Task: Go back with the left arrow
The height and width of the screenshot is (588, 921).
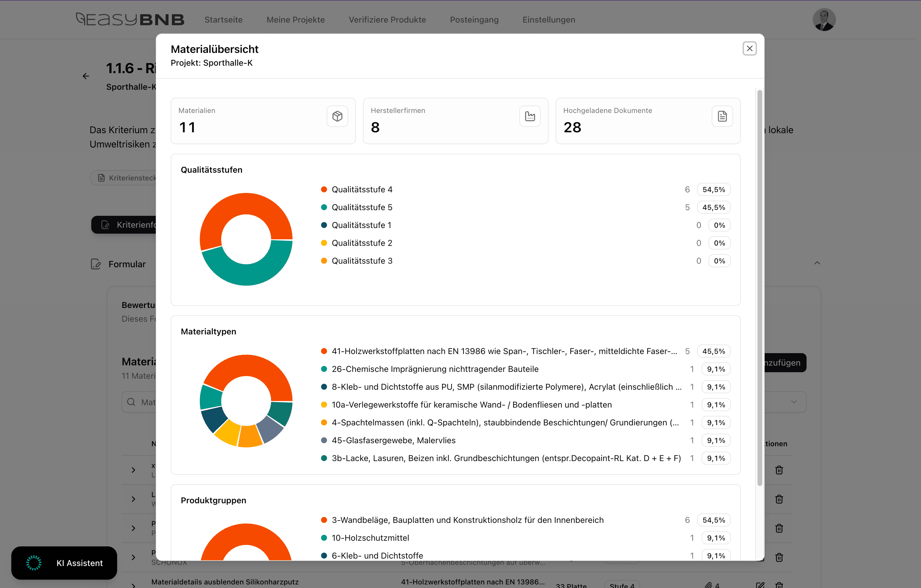Action: click(x=86, y=76)
